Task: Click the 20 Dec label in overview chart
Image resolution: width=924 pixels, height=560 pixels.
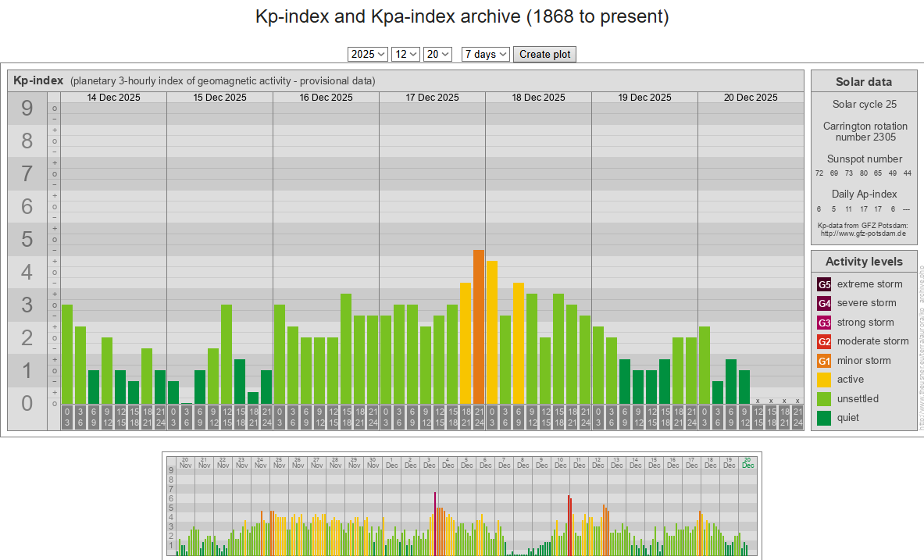Action: [x=747, y=462]
